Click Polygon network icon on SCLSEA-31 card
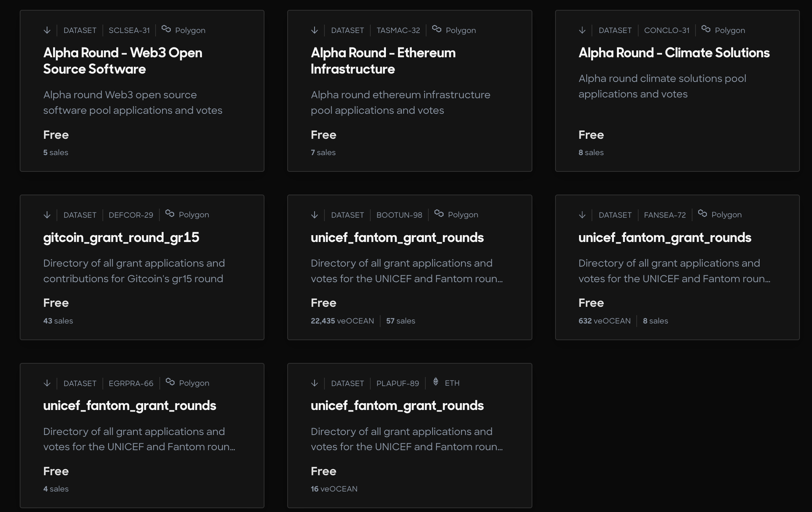The width and height of the screenshot is (812, 512). [x=166, y=29]
